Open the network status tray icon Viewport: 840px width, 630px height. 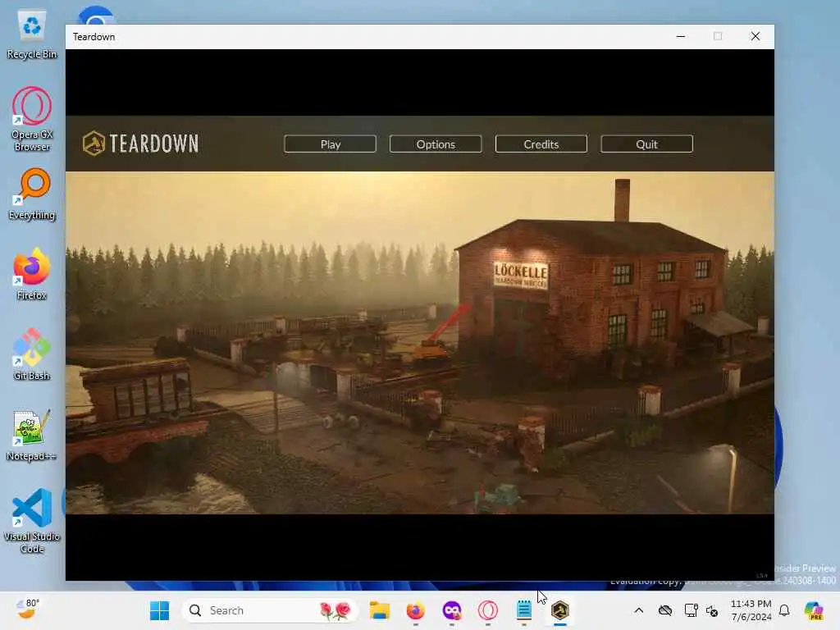(691, 610)
